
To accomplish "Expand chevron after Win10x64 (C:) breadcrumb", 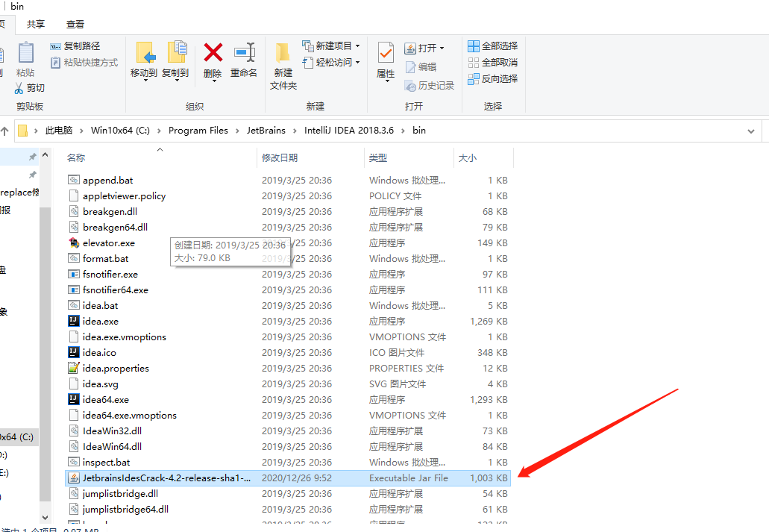I will (x=159, y=131).
